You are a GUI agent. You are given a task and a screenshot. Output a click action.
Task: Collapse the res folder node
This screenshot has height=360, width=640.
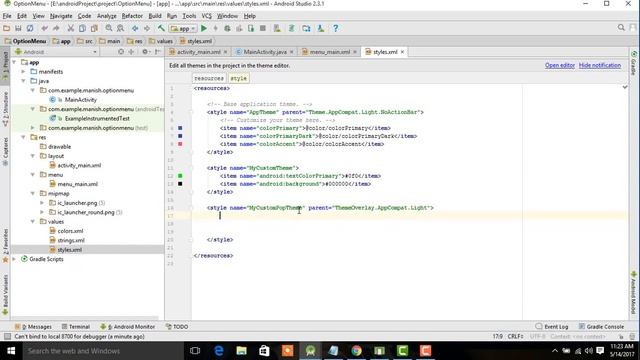tap(24, 137)
